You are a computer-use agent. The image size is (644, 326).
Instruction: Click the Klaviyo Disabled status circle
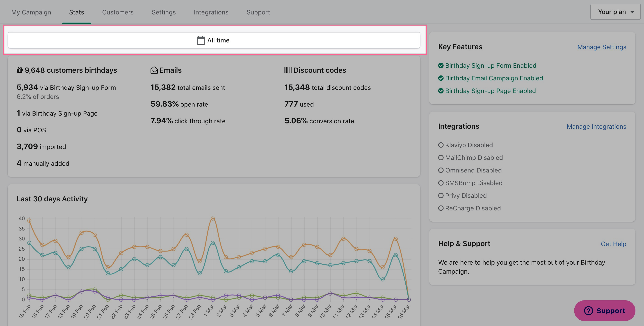click(x=441, y=145)
